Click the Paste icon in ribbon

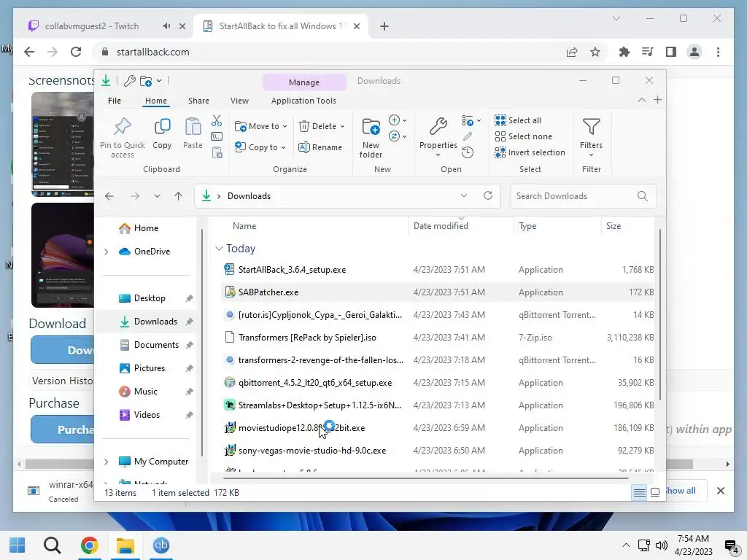(193, 127)
